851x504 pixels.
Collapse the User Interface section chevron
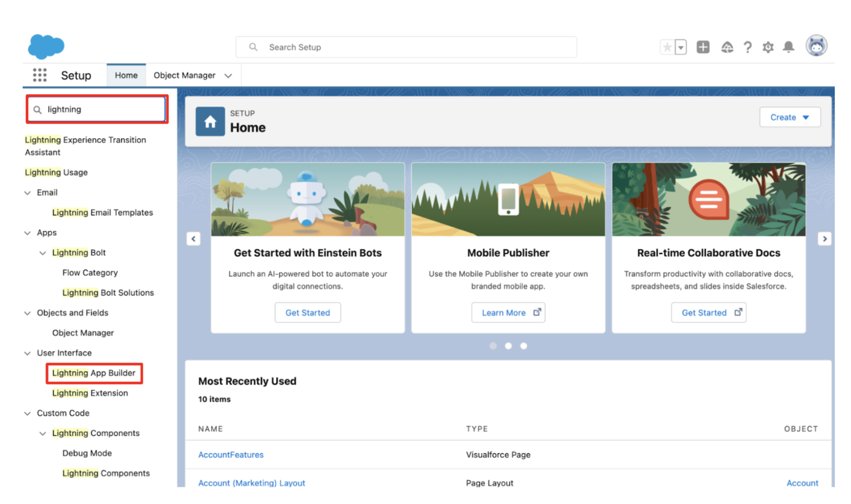click(27, 353)
